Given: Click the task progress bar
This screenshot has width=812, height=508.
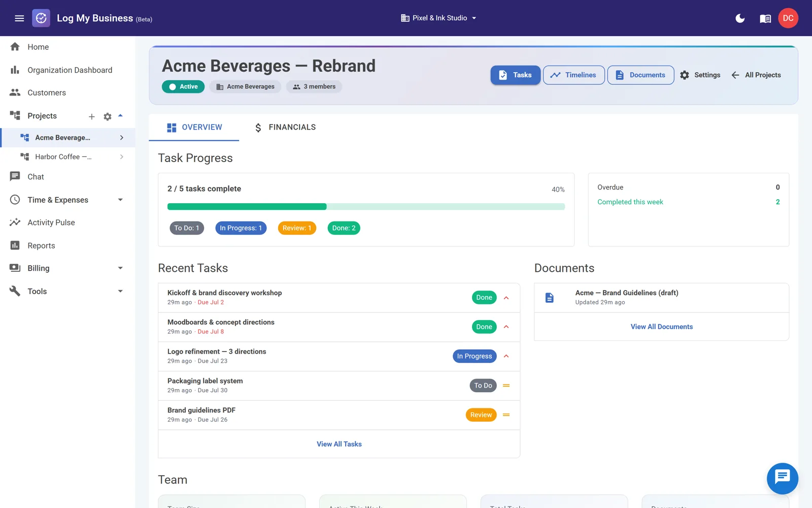Looking at the screenshot, I should tap(366, 207).
